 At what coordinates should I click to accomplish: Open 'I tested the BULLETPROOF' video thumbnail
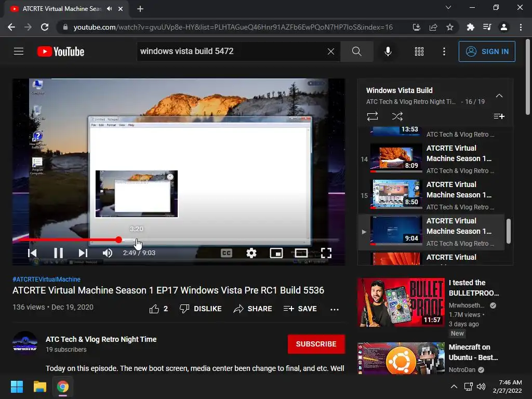point(401,302)
